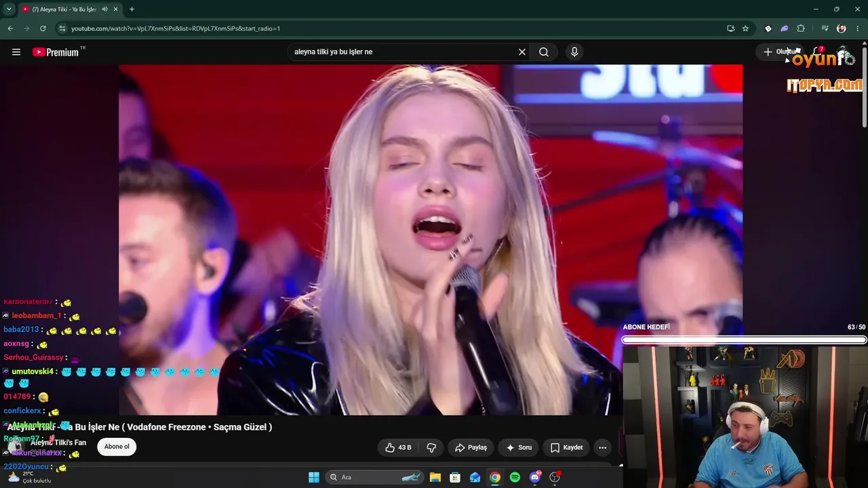Open the black diamond browser extension

[x=768, y=28]
